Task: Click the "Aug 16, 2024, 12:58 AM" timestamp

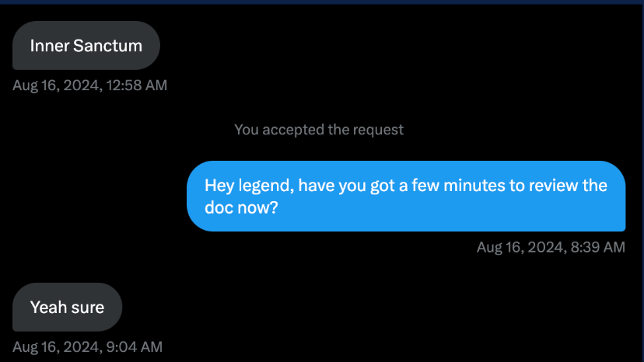Action: [x=90, y=85]
